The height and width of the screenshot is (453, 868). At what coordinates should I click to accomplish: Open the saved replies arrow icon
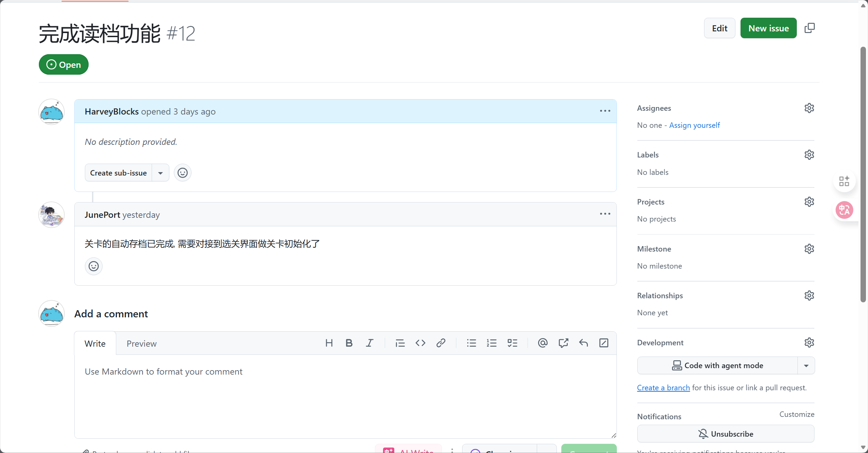coord(583,343)
